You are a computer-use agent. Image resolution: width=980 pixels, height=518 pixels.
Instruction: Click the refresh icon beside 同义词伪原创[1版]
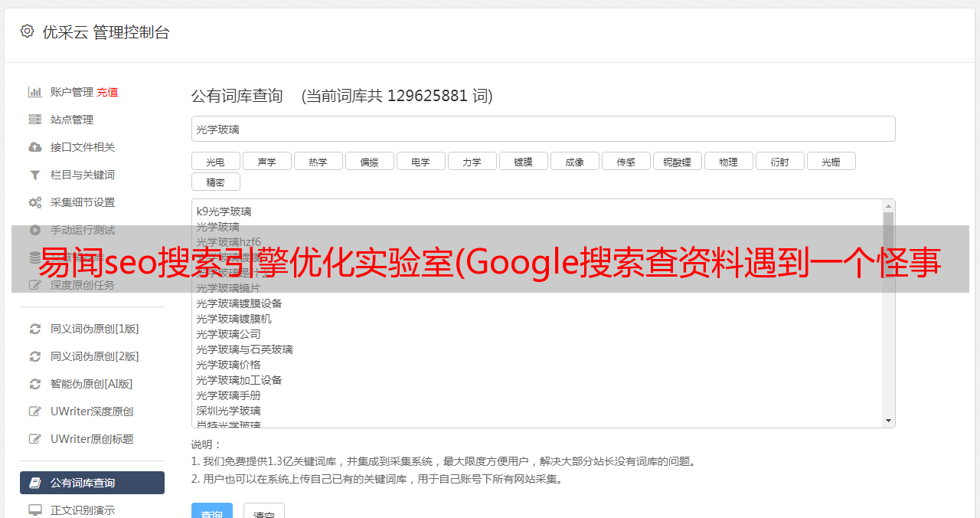click(35, 329)
